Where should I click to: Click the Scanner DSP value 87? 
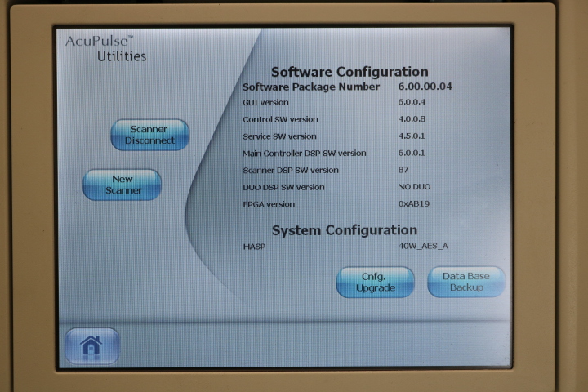(403, 170)
